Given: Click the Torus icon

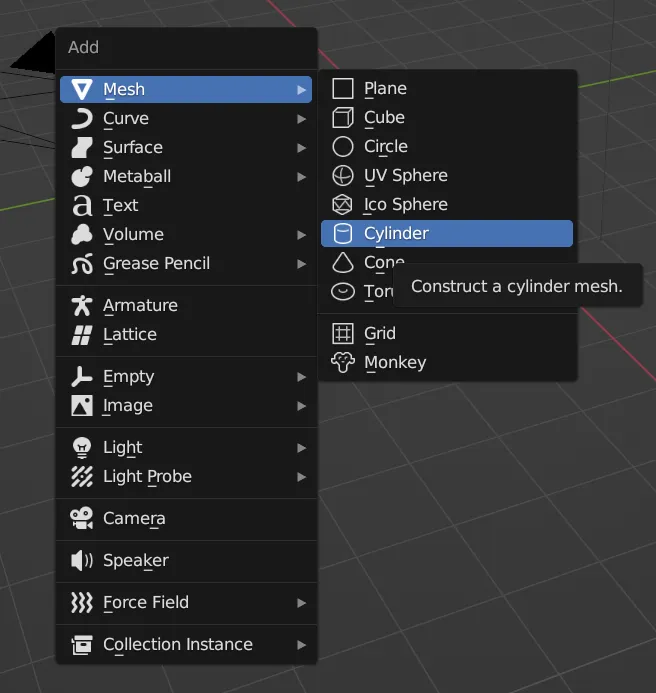Looking at the screenshot, I should point(343,292).
